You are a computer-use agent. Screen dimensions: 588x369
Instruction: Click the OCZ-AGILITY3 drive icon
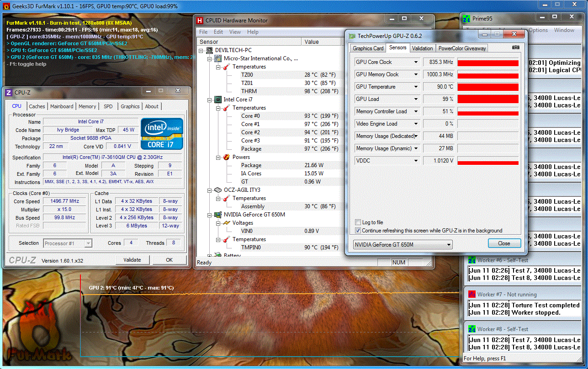218,190
